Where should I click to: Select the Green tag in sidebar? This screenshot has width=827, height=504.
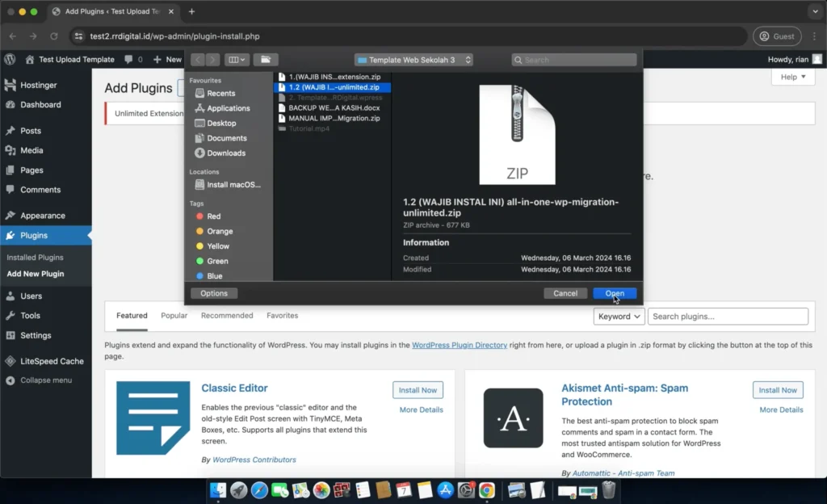pos(217,262)
